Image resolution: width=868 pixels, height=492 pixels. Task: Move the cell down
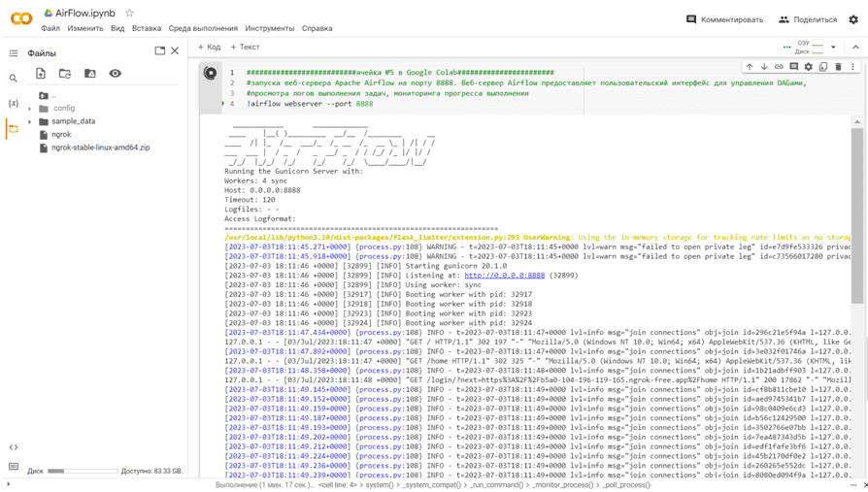[x=764, y=66]
